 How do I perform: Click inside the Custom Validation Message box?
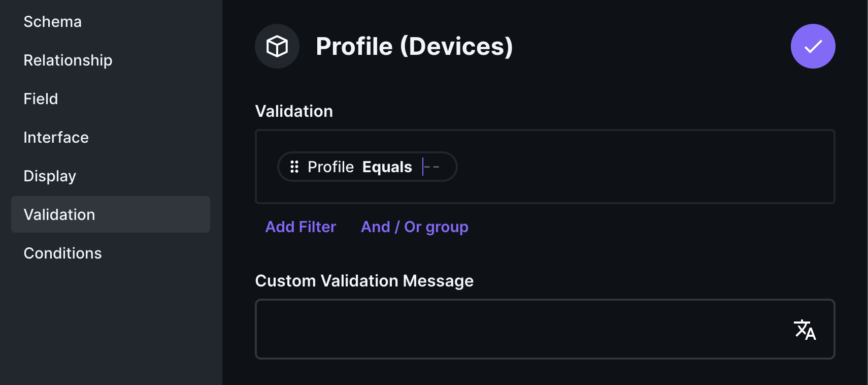[x=508, y=329]
